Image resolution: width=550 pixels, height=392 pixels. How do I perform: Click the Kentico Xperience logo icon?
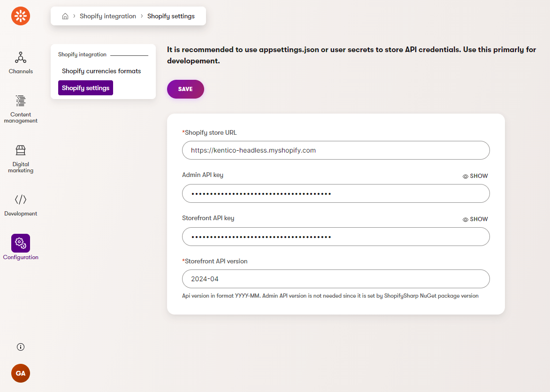coord(20,16)
